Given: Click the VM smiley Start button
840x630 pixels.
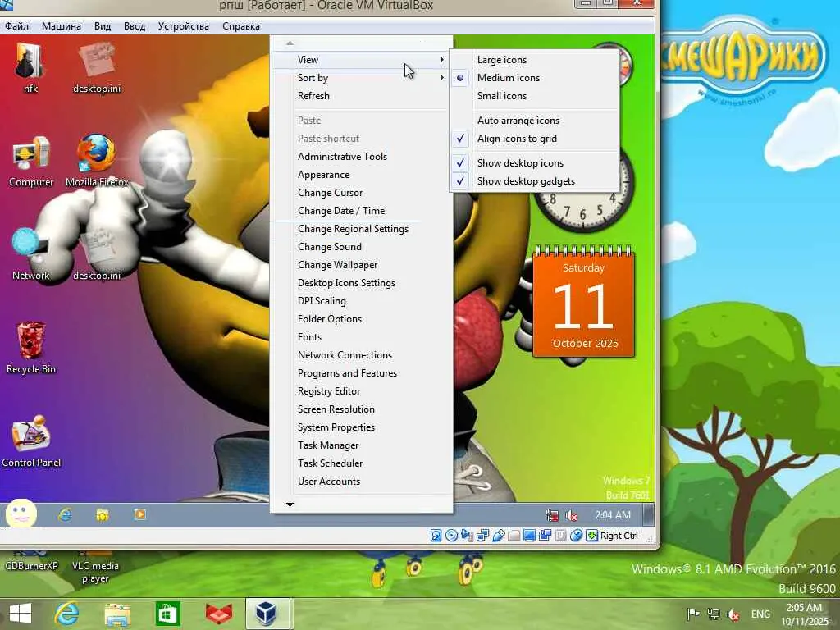Looking at the screenshot, I should [x=21, y=514].
